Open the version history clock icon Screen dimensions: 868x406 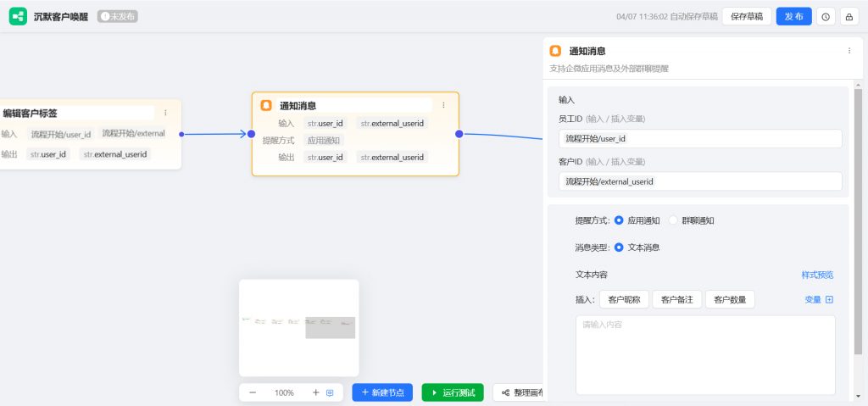(x=826, y=17)
